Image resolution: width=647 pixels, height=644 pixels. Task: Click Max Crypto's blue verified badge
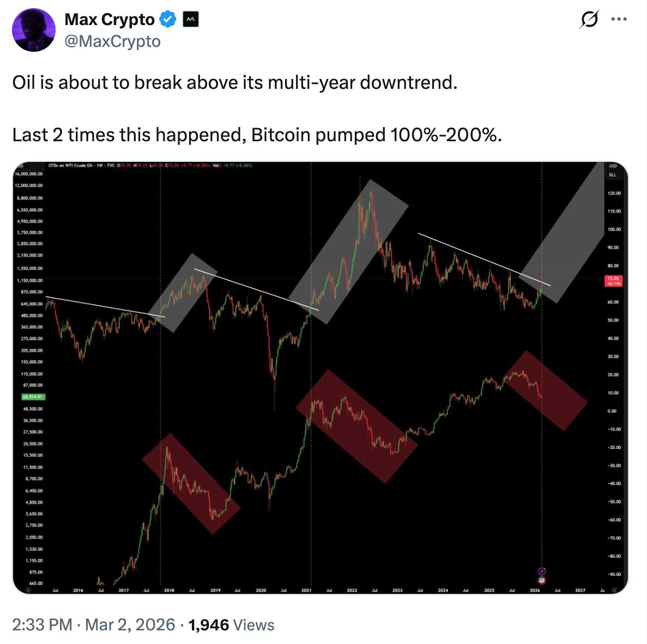[167, 20]
